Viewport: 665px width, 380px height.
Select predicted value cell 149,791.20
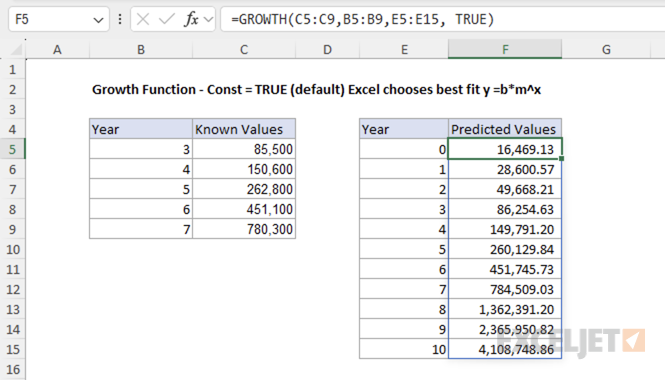[505, 229]
